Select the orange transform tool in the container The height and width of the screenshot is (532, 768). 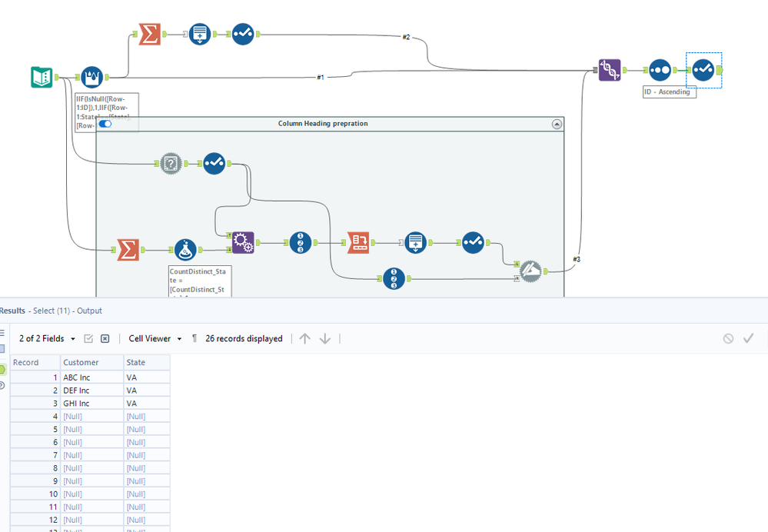coord(358,242)
